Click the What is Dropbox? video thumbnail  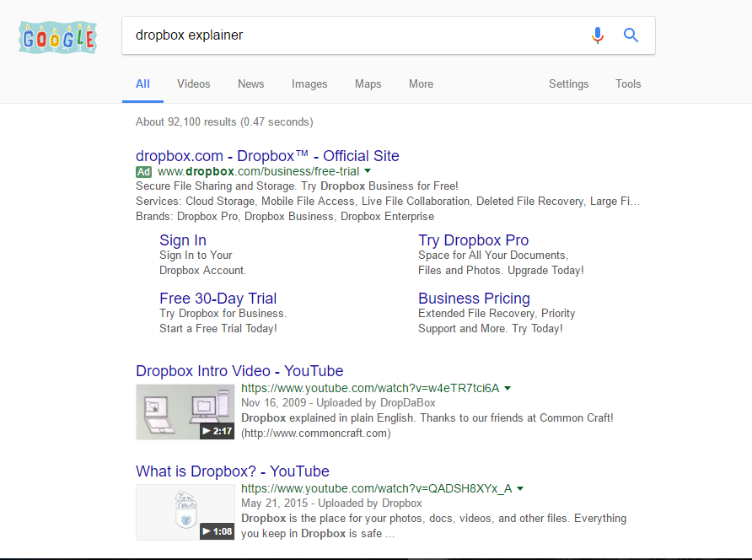point(185,512)
